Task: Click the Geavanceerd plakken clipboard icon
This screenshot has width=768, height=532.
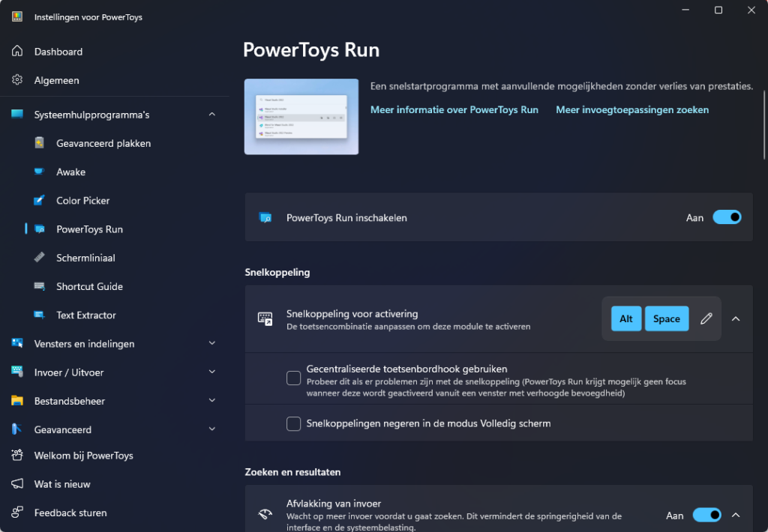Action: pos(40,143)
